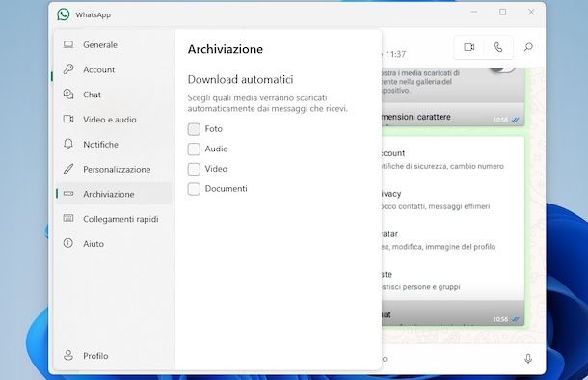The width and height of the screenshot is (588, 380).
Task: Click the Generale laptop icon
Action: [68, 44]
